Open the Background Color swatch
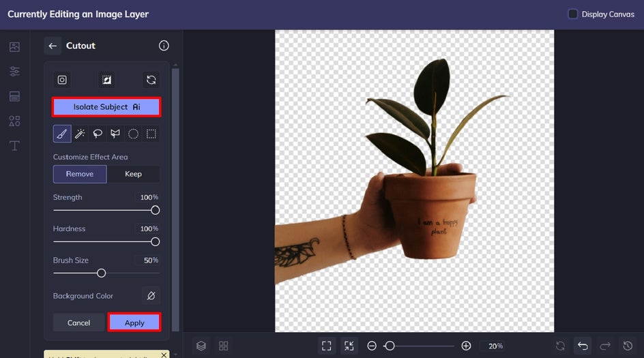Screen dimensions: 644x358 click(151, 295)
